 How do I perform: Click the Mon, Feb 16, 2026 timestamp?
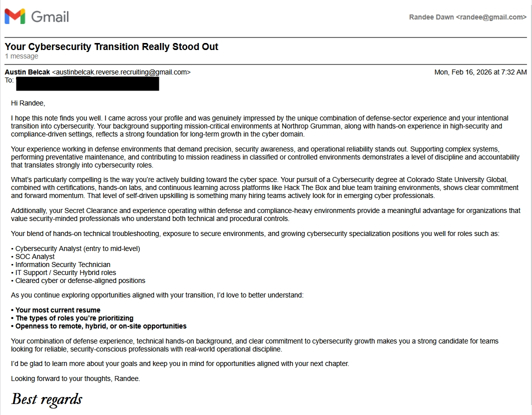click(480, 72)
